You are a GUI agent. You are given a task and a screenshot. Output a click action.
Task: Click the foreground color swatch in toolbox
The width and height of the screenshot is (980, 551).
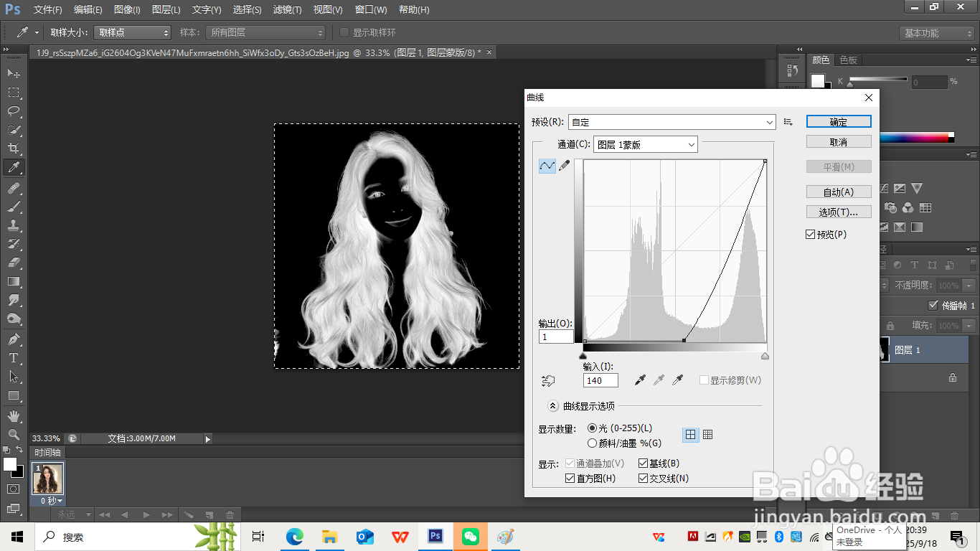pos(9,464)
